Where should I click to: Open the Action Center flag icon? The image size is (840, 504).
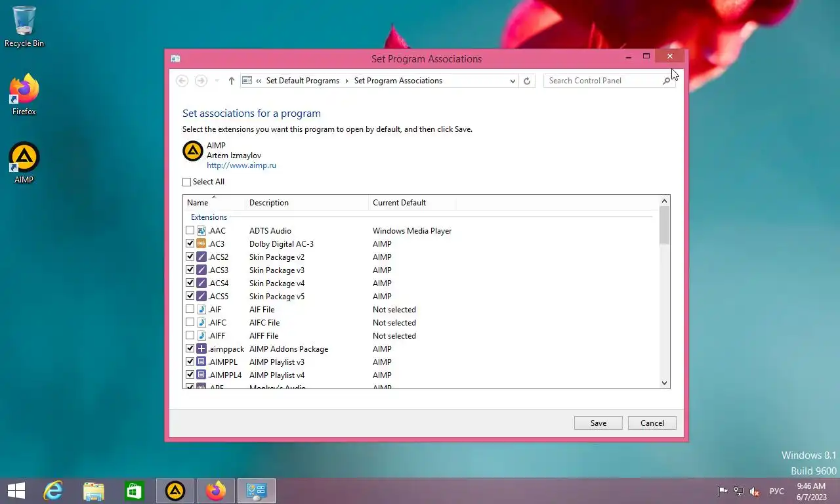723,491
